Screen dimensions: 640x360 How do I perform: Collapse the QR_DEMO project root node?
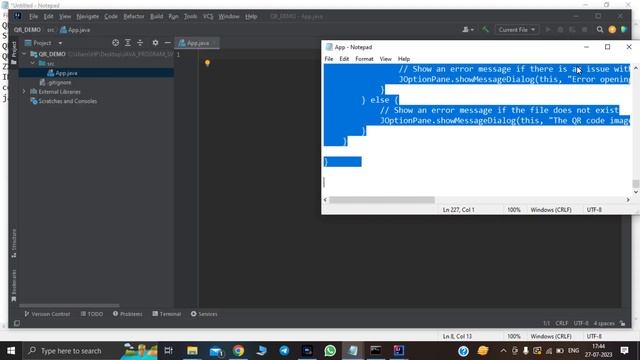[24, 54]
